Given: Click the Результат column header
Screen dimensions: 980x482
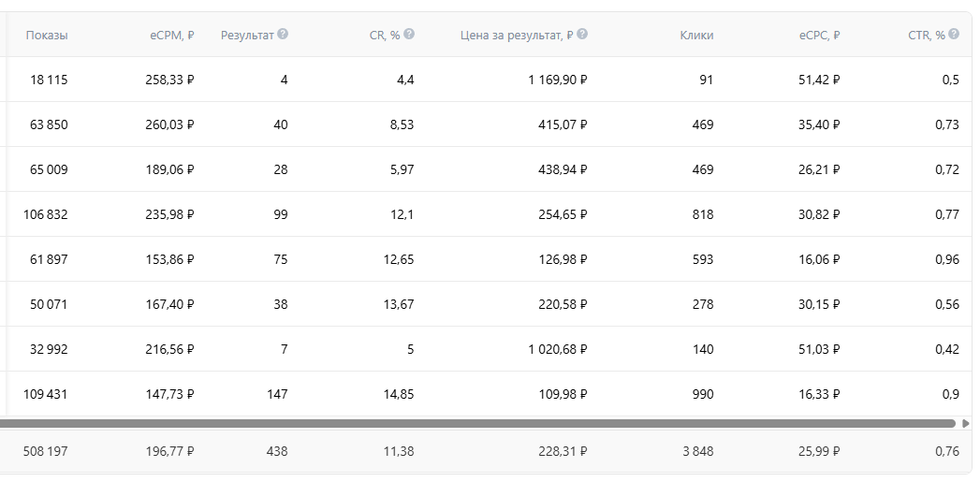Looking at the screenshot, I should coord(247,36).
